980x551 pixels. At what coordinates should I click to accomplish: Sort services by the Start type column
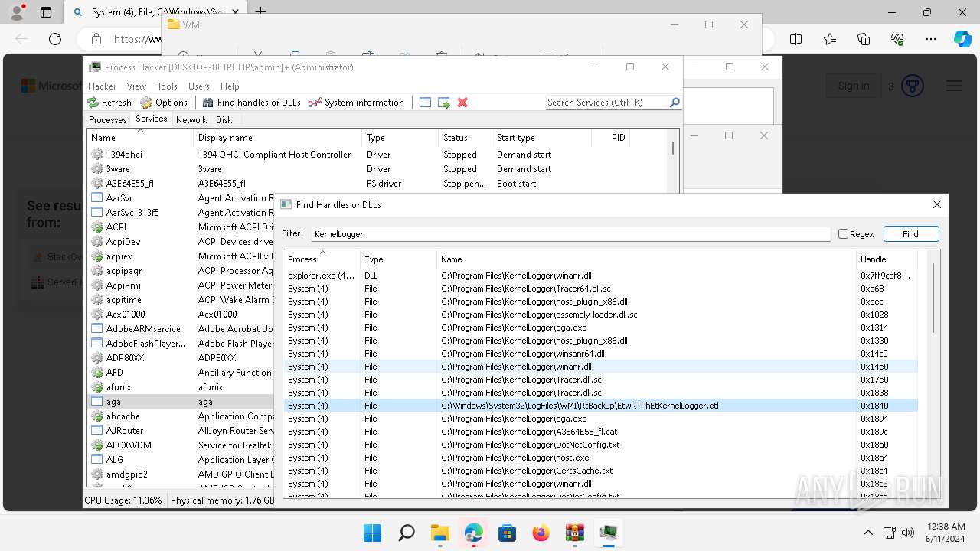(541, 138)
